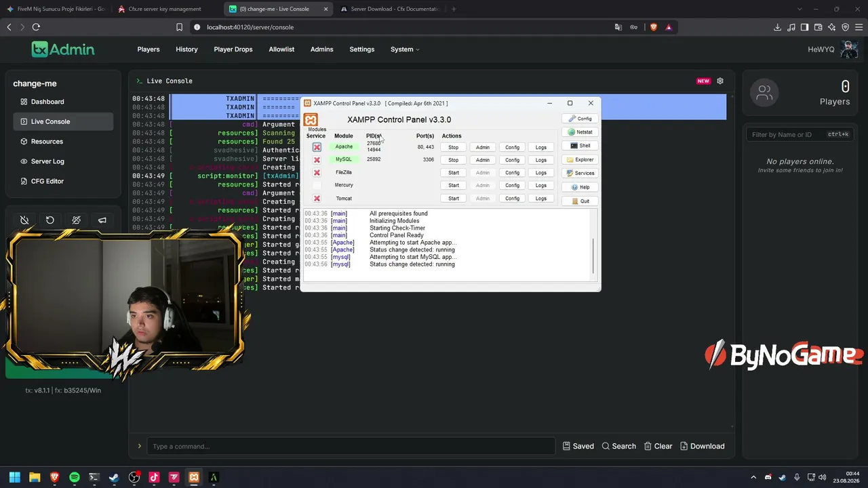Click the Filter by Name or ID field

[800, 134]
